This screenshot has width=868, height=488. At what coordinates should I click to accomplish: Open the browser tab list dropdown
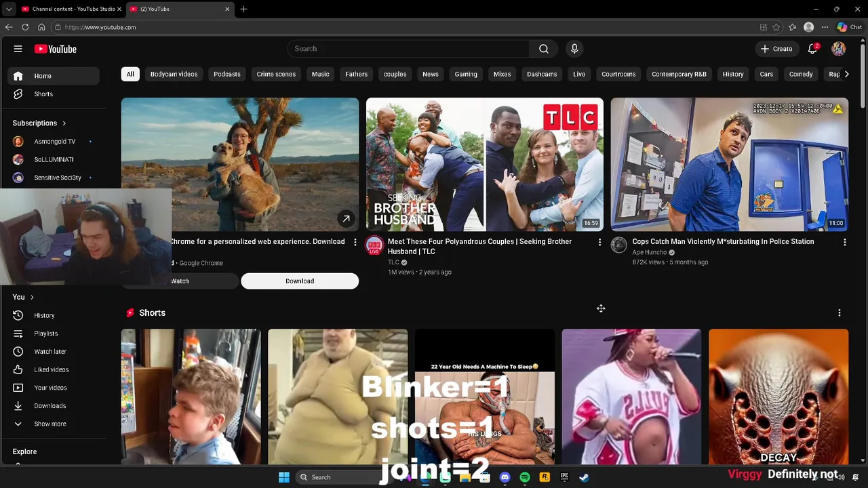click(x=8, y=9)
